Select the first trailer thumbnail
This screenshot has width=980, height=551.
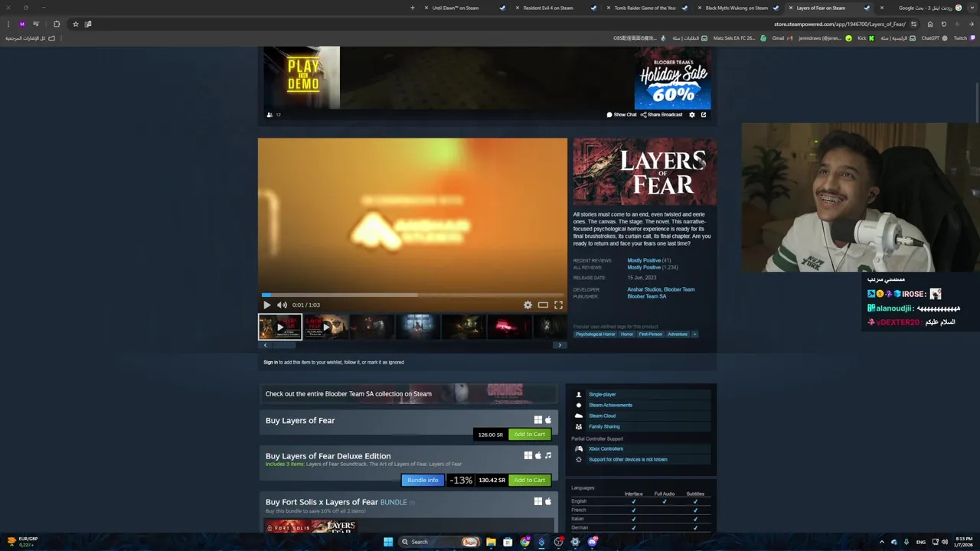280,327
